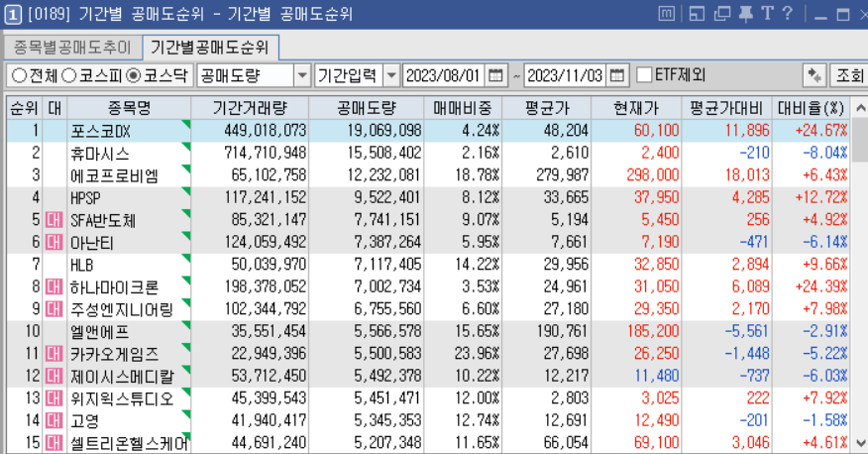868x454 pixels.
Task: Click the layout split icon in title bar
Action: [x=697, y=13]
